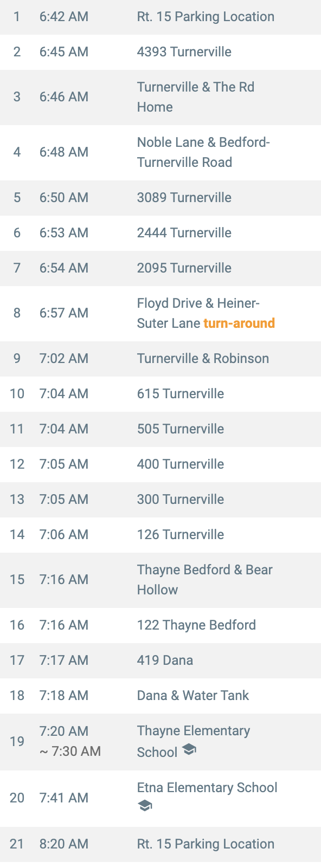Click graduation cap icon under Etna Elementary School
Image resolution: width=321 pixels, height=868 pixels.
click(145, 806)
